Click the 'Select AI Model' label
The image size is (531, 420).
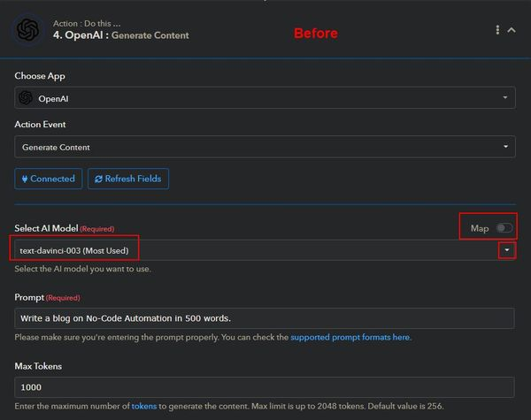(46, 228)
